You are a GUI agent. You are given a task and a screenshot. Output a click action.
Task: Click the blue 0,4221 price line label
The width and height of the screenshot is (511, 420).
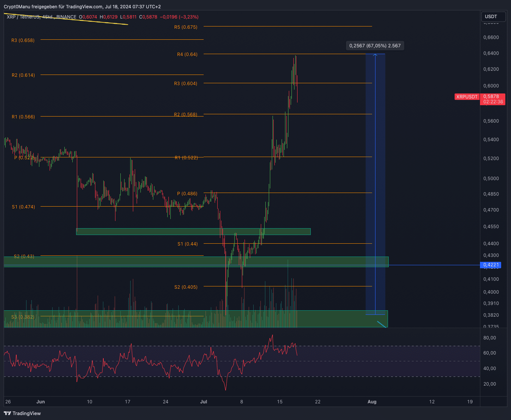pyautogui.click(x=491, y=265)
